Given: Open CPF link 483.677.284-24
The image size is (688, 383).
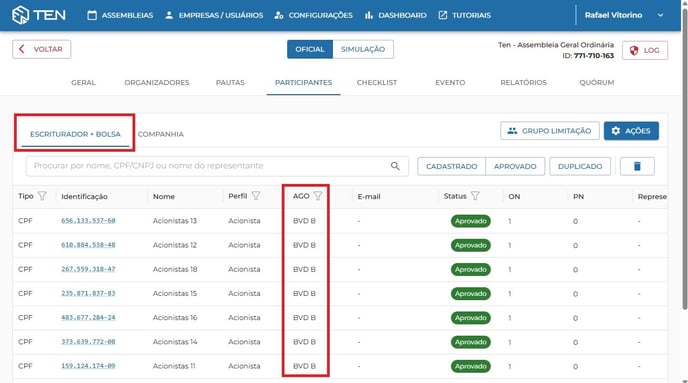Looking at the screenshot, I should (x=88, y=317).
